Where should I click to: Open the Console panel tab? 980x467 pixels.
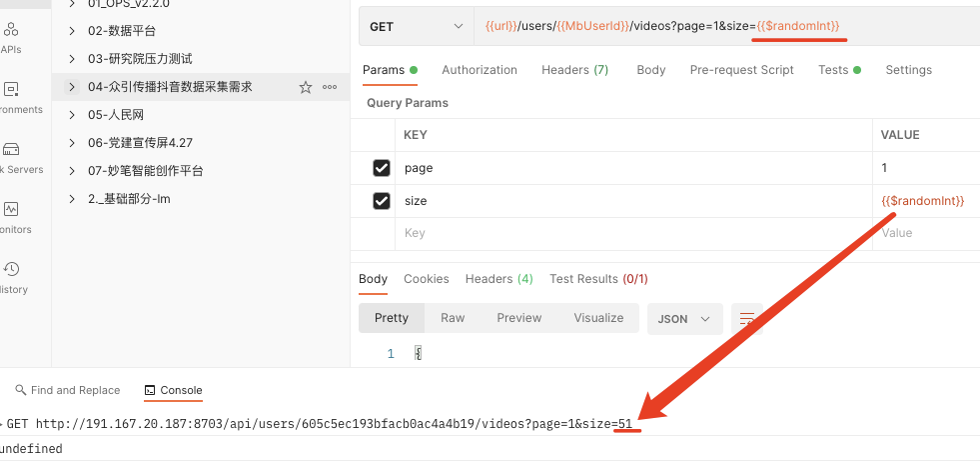173,390
